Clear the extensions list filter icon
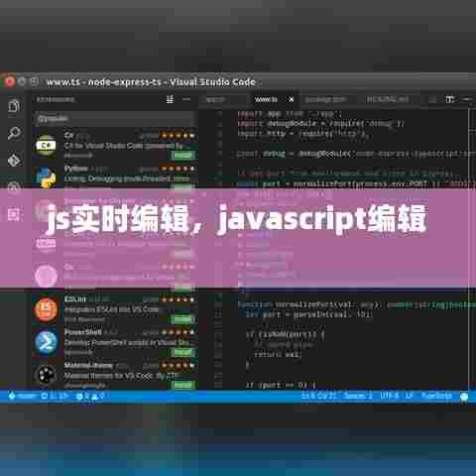Viewport: 476px width, 476px height. click(x=170, y=99)
